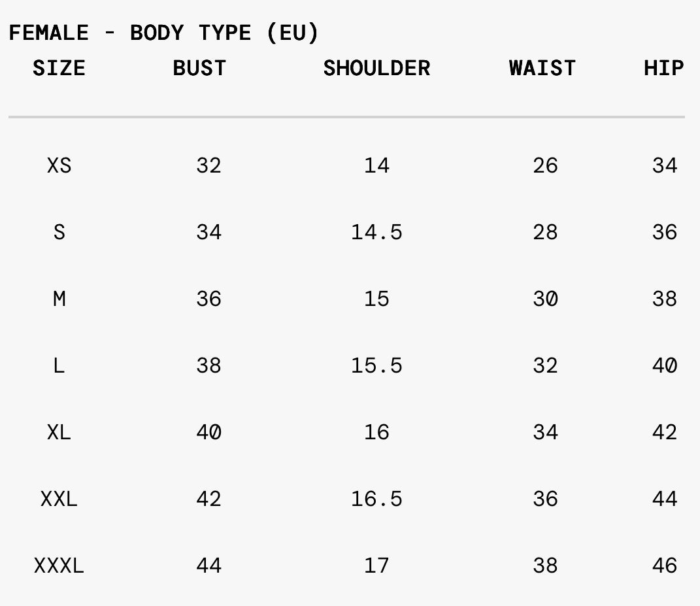The height and width of the screenshot is (606, 700).
Task: Click the SHOULDER column header
Action: pyautogui.click(x=376, y=68)
